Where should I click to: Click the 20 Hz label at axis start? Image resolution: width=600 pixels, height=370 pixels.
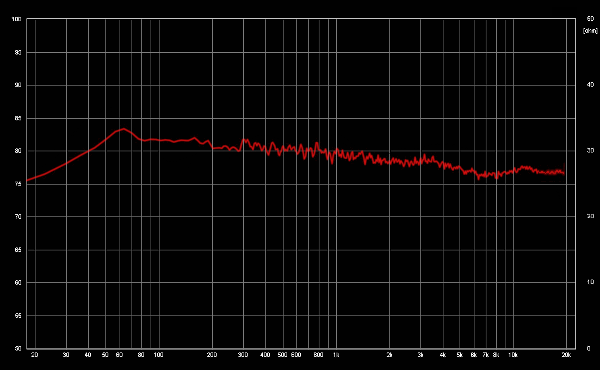point(34,355)
